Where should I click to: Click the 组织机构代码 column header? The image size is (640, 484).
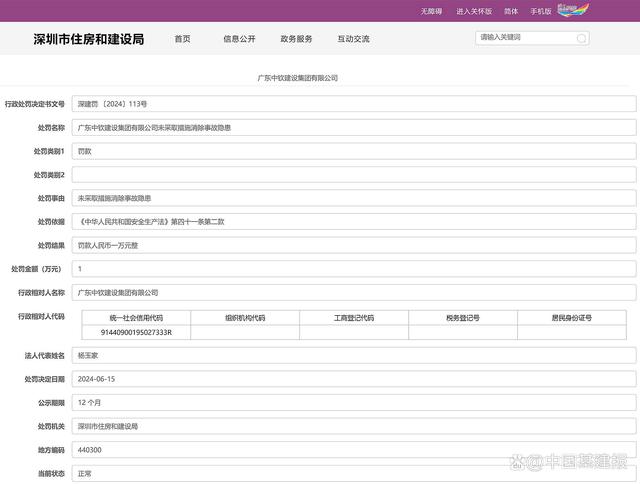click(245, 318)
